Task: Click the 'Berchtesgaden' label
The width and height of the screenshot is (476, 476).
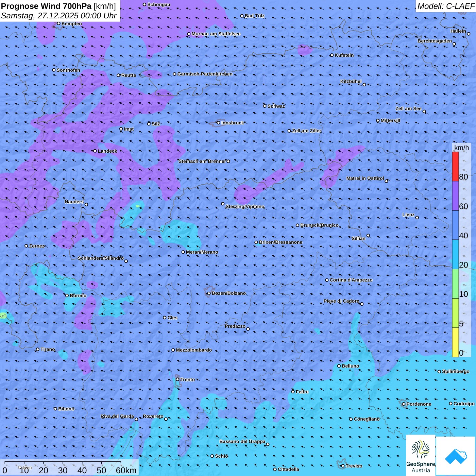Action: 435,41
